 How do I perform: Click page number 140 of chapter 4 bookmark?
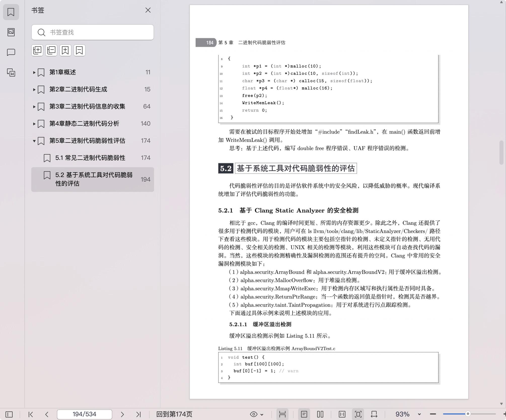coord(146,124)
